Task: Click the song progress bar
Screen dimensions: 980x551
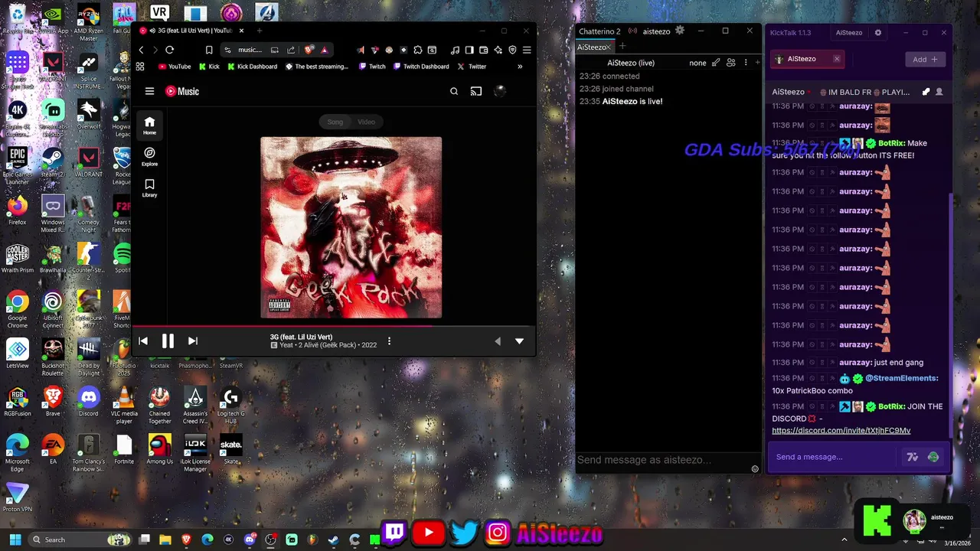Action: 333,326
